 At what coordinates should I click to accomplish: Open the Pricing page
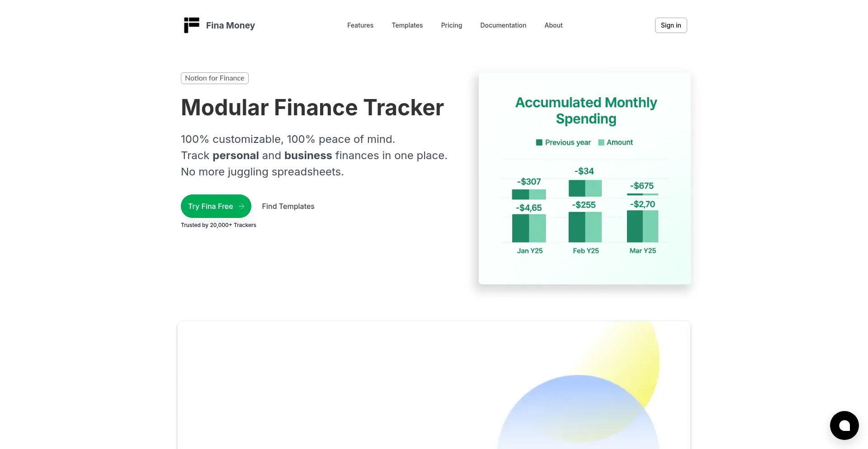coord(451,25)
